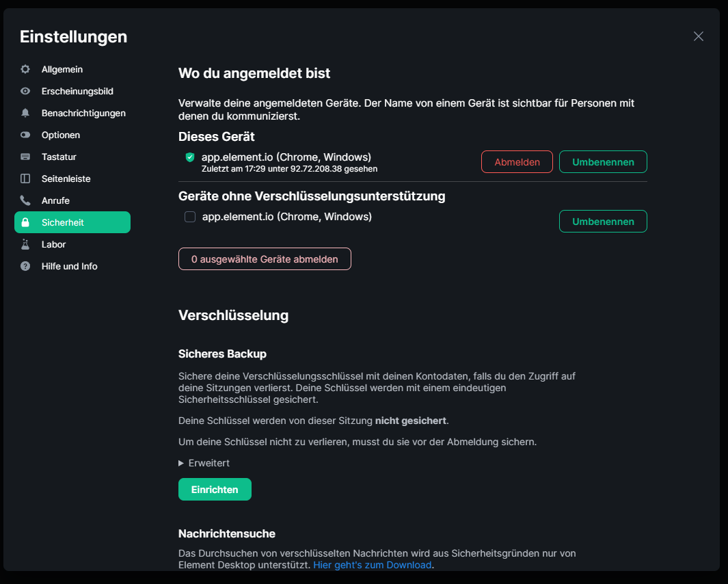Image resolution: width=728 pixels, height=584 pixels.
Task: Click the gear icon next to Allgemein
Action: coord(25,69)
